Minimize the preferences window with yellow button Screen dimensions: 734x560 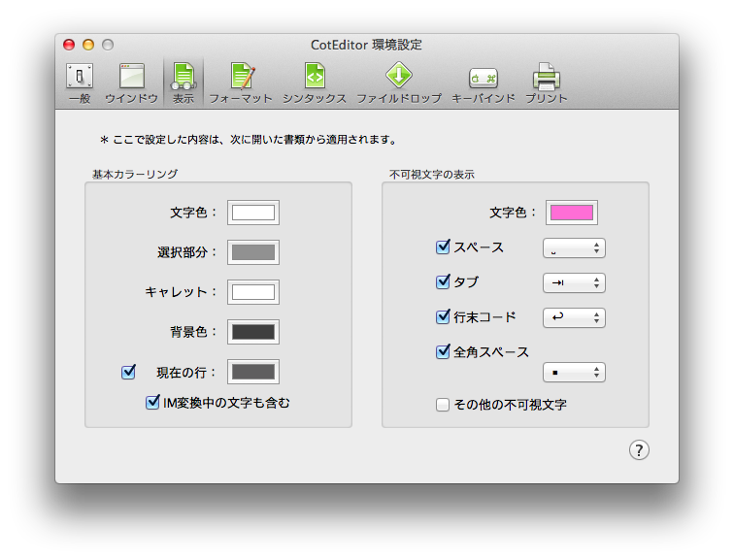coord(88,45)
